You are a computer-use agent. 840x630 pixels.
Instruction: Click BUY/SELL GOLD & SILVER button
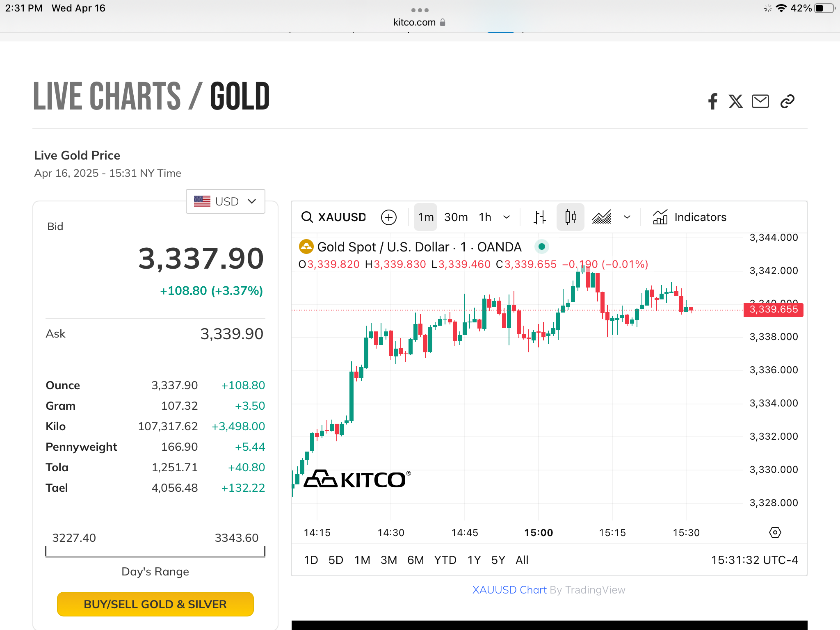(155, 604)
